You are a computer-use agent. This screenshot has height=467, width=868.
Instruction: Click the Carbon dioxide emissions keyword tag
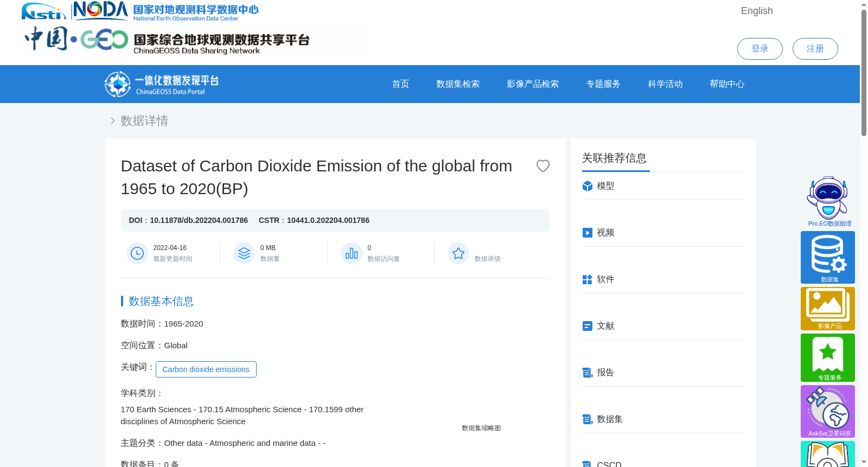click(x=206, y=369)
